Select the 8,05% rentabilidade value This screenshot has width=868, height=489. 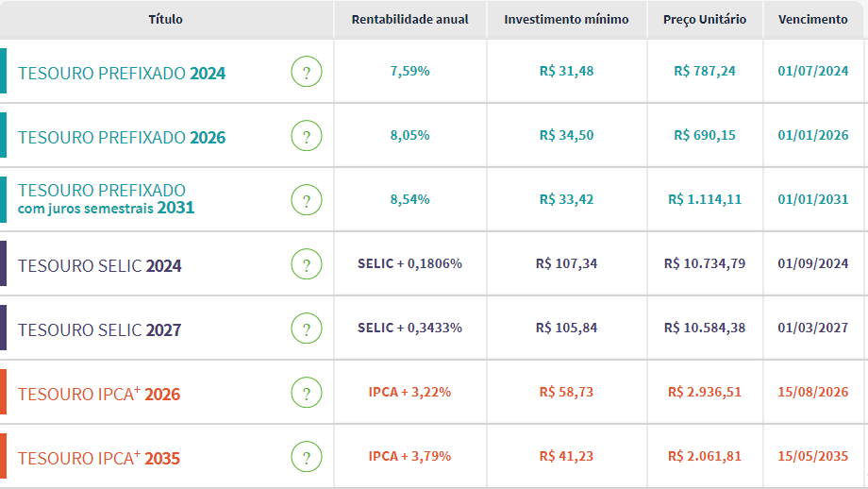coord(410,135)
